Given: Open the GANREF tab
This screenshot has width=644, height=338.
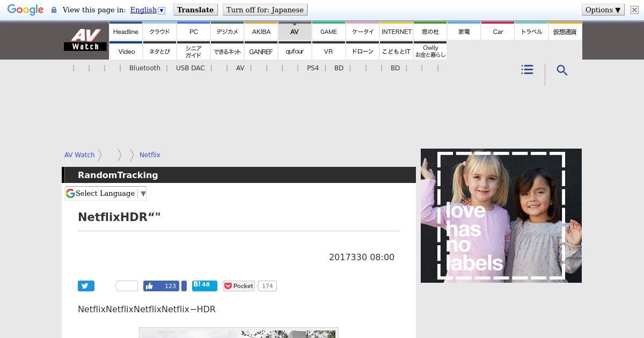Looking at the screenshot, I should (261, 51).
